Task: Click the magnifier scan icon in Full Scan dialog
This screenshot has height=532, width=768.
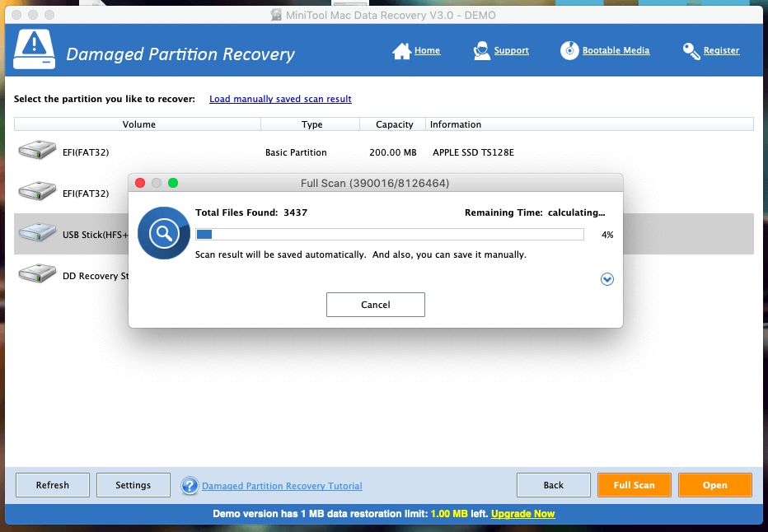Action: click(164, 233)
